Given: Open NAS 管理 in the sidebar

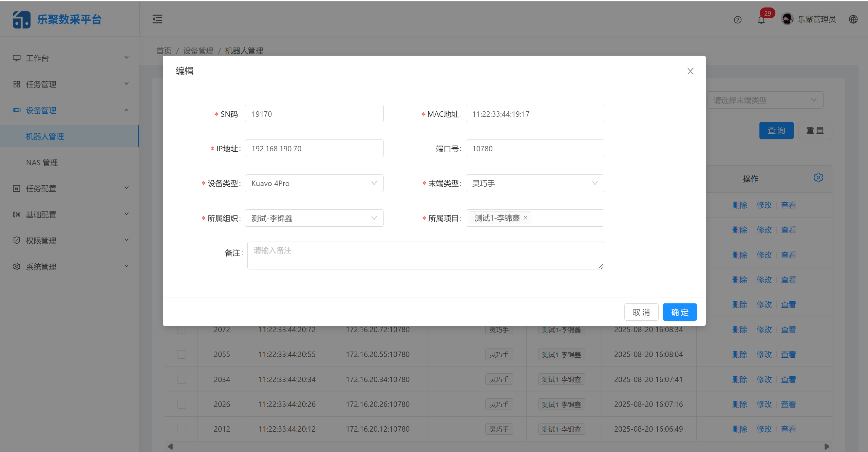Looking at the screenshot, I should 42,163.
